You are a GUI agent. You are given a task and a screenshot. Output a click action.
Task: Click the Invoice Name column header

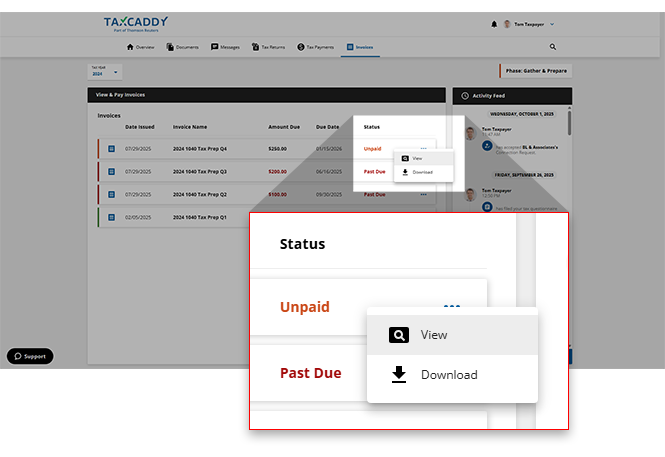coord(190,127)
